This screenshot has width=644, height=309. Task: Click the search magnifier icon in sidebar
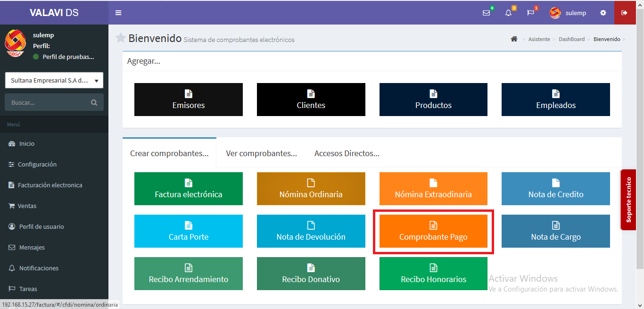(94, 102)
